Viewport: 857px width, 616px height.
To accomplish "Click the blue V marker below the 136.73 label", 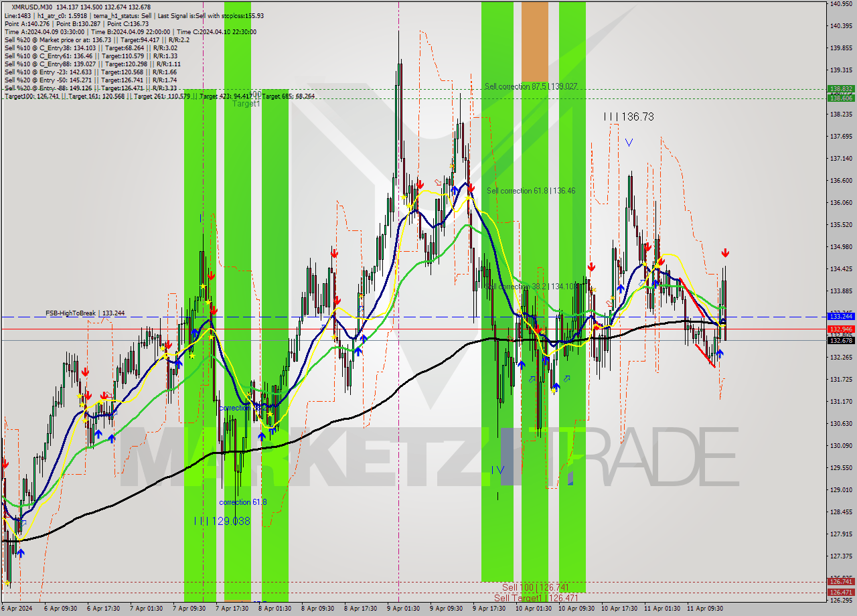I will pyautogui.click(x=629, y=142).
